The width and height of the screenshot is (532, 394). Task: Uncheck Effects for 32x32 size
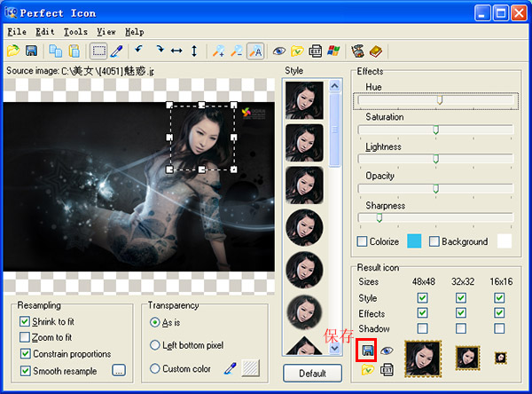(x=461, y=312)
